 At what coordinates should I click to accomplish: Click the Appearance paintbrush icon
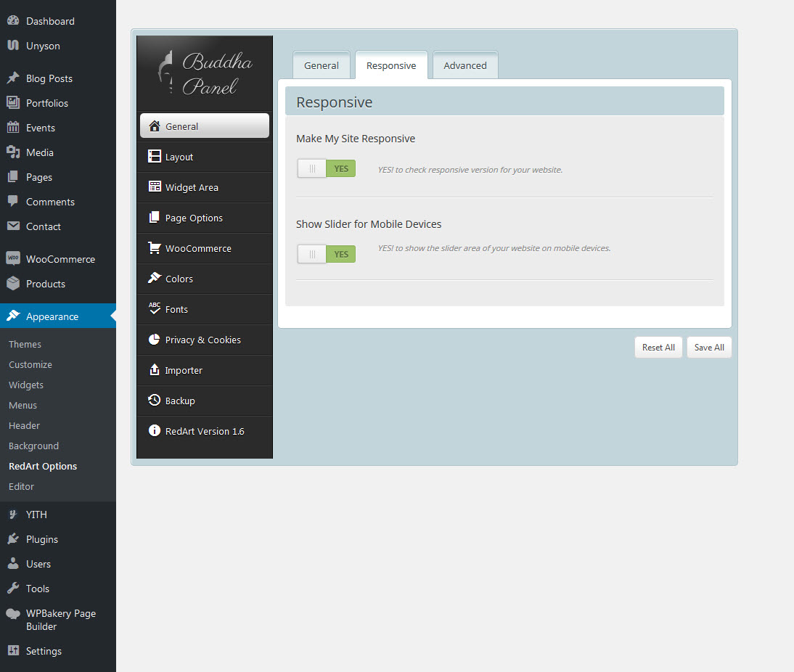(13, 316)
